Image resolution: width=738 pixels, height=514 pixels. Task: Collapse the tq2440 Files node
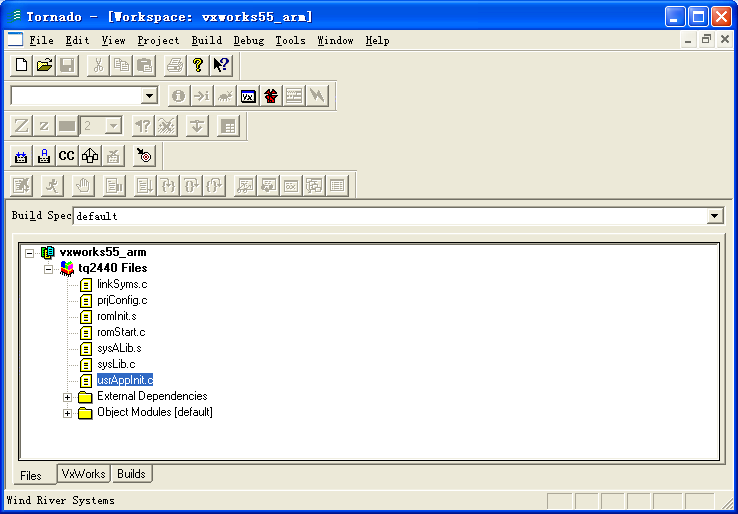tap(48, 270)
